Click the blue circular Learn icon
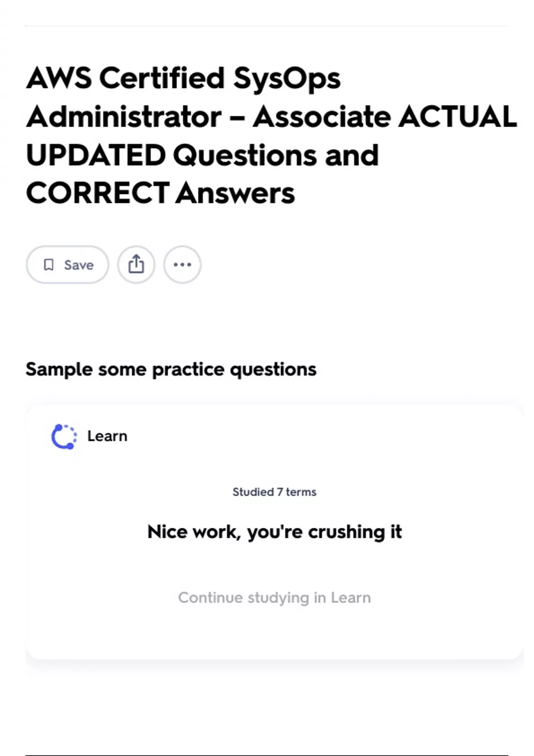Screen dimensions: 534x756 click(x=64, y=437)
